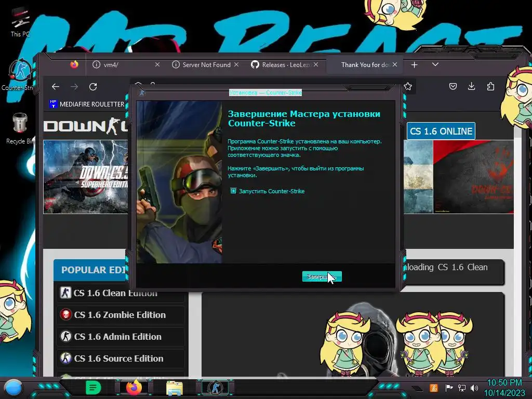Click the Superhero Edition banner thumbnail

(x=86, y=177)
